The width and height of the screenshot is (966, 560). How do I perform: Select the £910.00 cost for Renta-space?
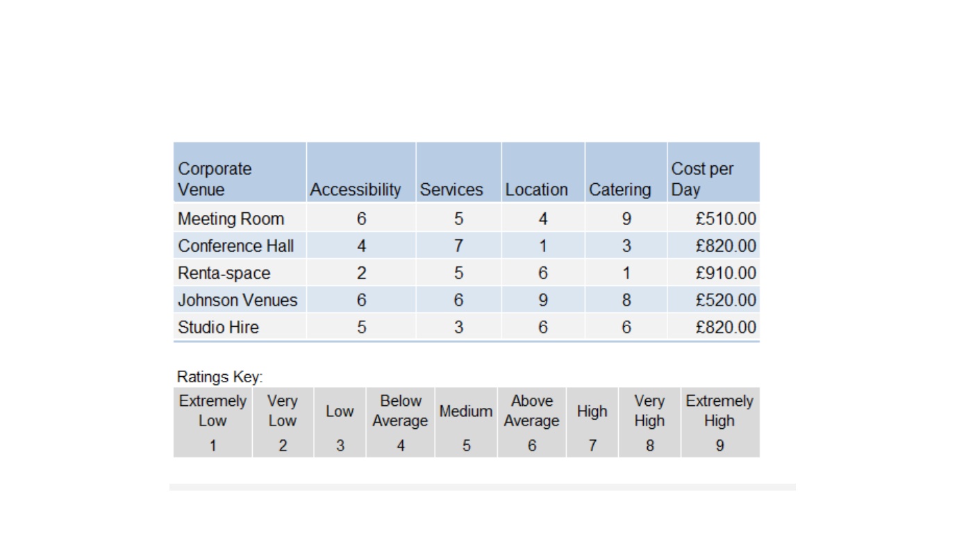click(x=726, y=273)
